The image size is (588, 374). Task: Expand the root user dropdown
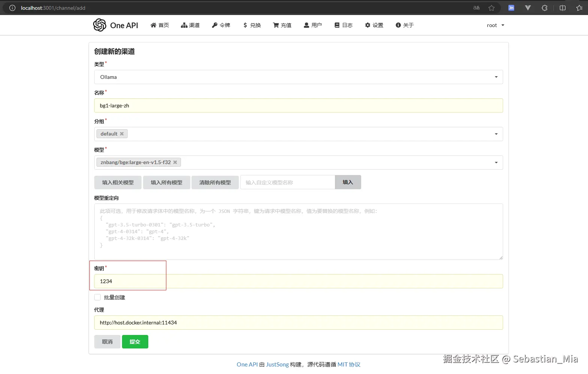496,25
